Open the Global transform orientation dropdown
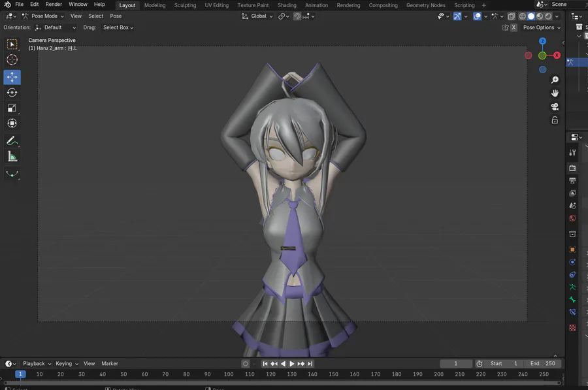 (x=257, y=16)
